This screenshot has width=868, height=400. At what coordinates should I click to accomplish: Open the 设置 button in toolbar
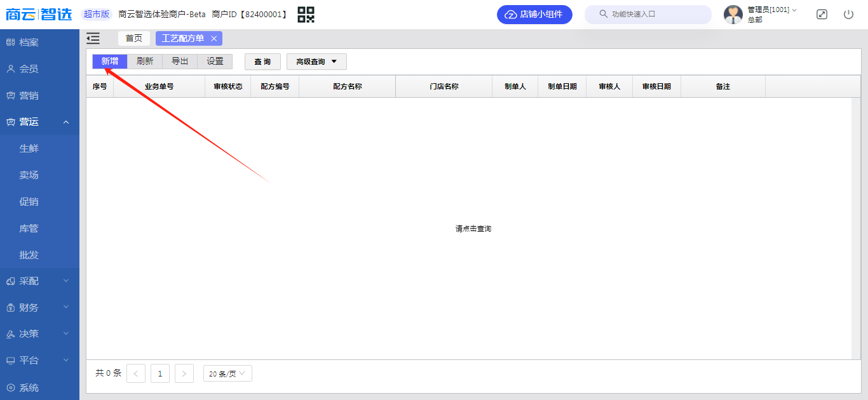[215, 62]
